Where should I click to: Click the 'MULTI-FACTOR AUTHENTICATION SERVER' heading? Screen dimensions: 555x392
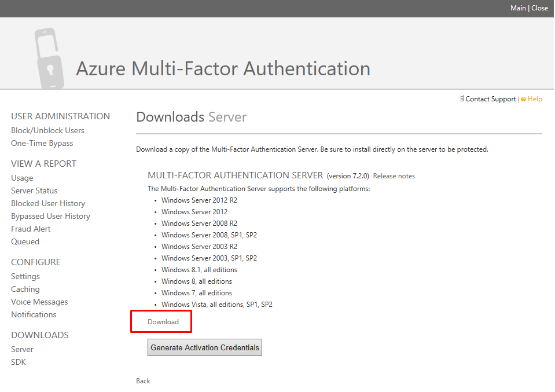236,175
